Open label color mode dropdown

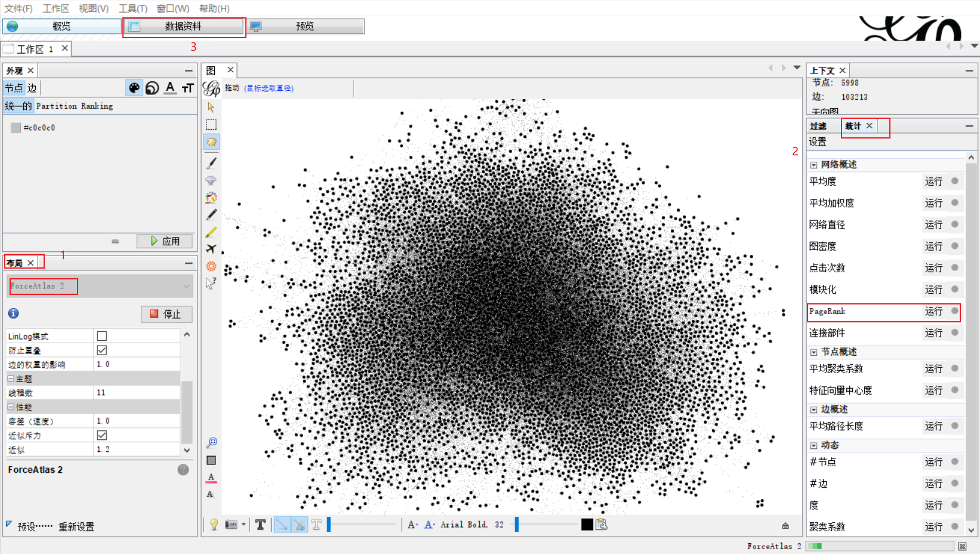(429, 524)
